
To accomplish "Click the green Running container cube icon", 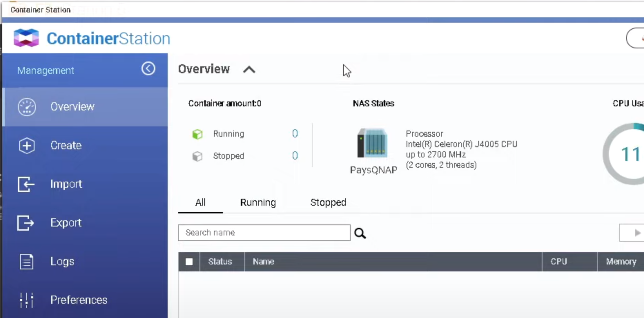I will [x=197, y=134].
